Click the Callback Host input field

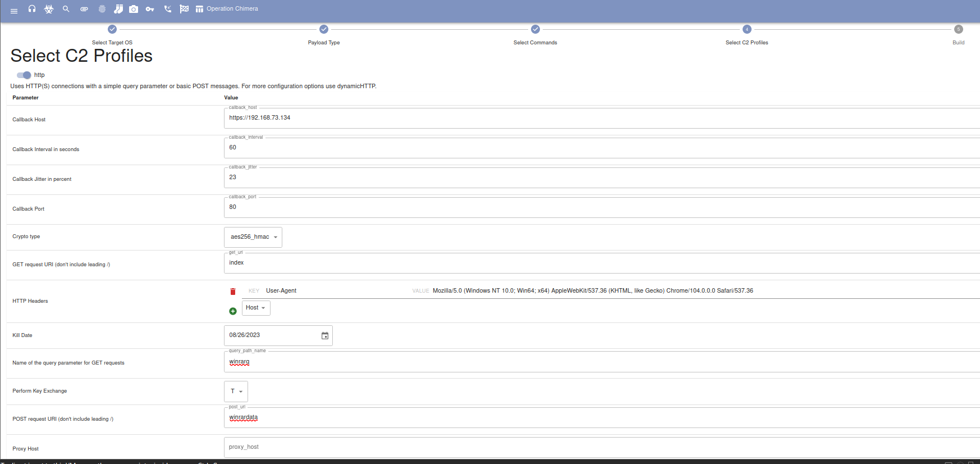(x=602, y=118)
